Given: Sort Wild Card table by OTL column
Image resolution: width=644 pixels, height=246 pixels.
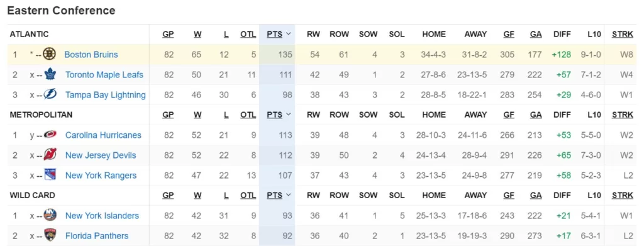Looking at the screenshot, I should pos(248,196).
